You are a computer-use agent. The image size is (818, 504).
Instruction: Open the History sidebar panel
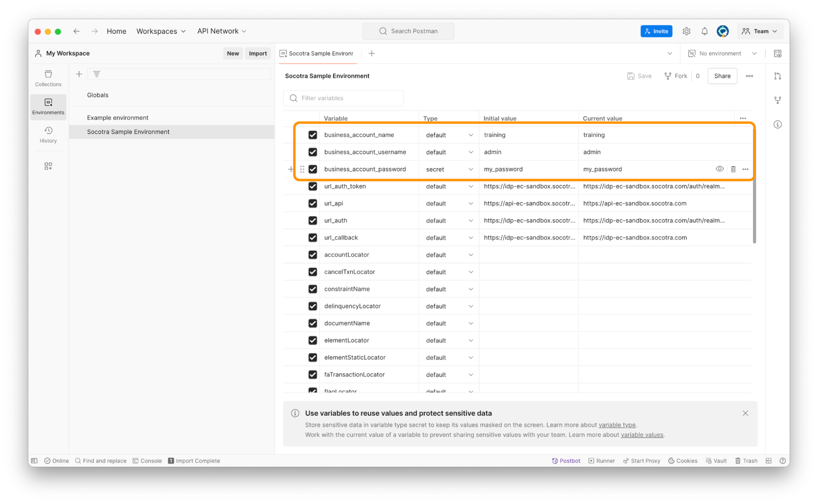[x=48, y=135]
